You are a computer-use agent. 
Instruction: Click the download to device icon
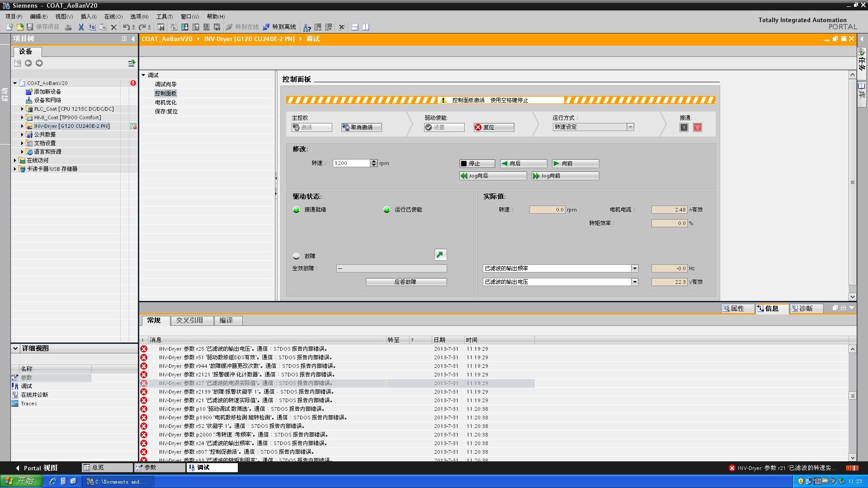184,27
